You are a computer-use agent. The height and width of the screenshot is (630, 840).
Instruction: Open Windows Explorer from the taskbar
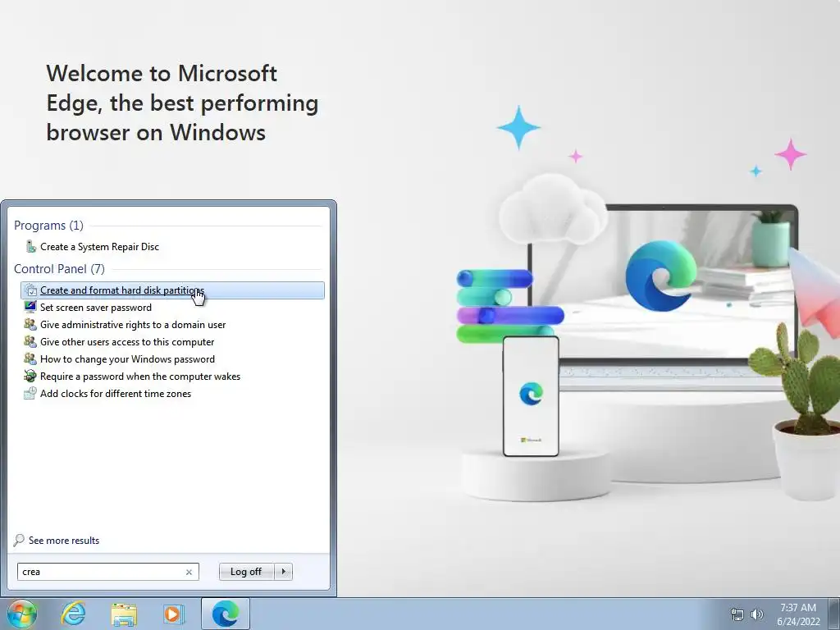[124, 614]
